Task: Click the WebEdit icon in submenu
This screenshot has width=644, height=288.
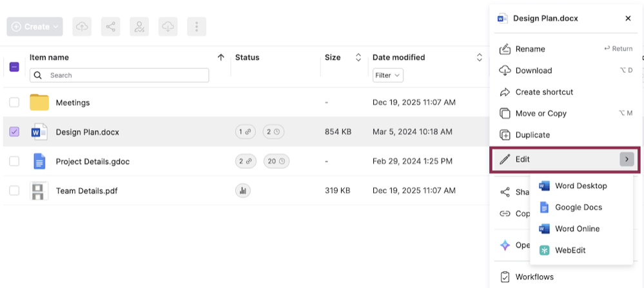Action: [544, 250]
